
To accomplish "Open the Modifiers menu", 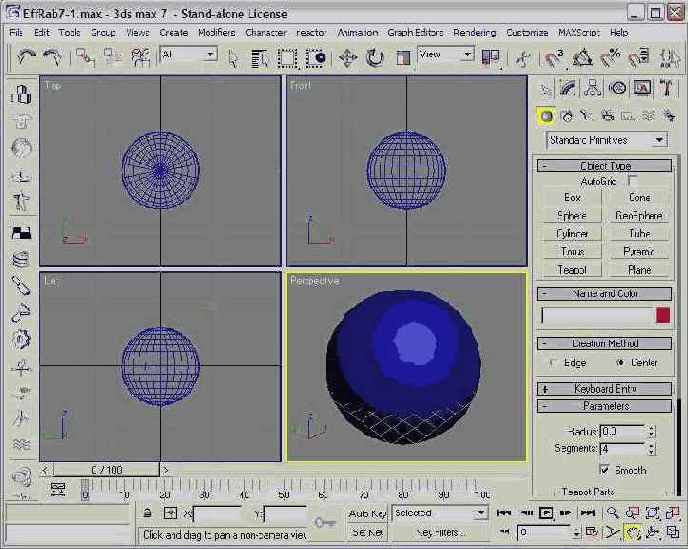I will coord(216,32).
